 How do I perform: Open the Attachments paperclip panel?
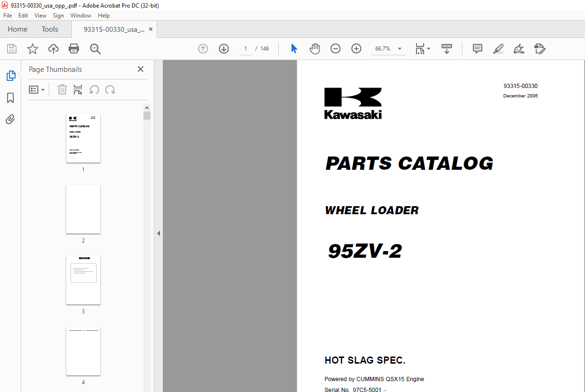point(10,120)
